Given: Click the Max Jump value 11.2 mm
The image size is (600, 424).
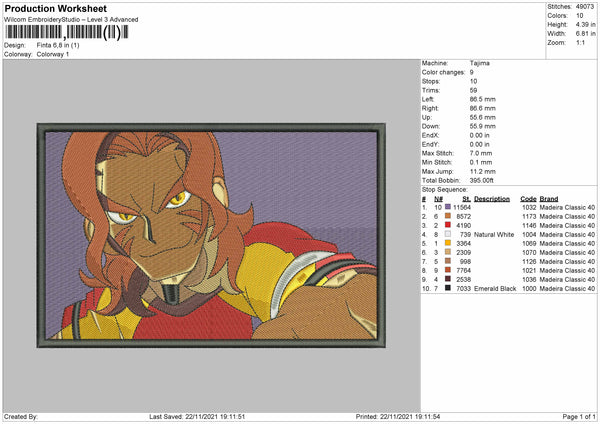Looking at the screenshot, I should click(x=483, y=171).
